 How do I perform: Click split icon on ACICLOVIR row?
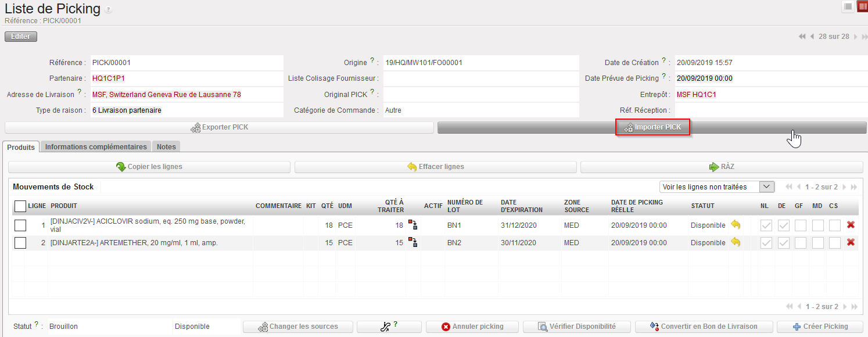[413, 225]
